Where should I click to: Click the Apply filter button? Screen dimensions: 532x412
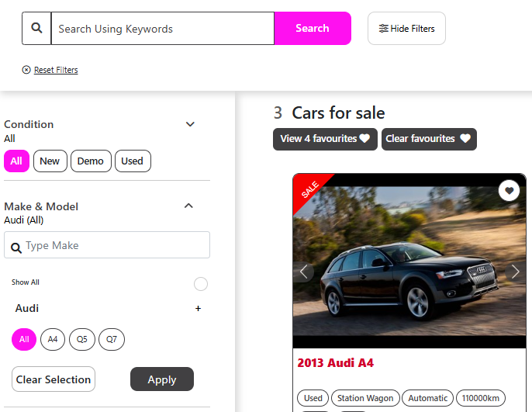point(161,379)
